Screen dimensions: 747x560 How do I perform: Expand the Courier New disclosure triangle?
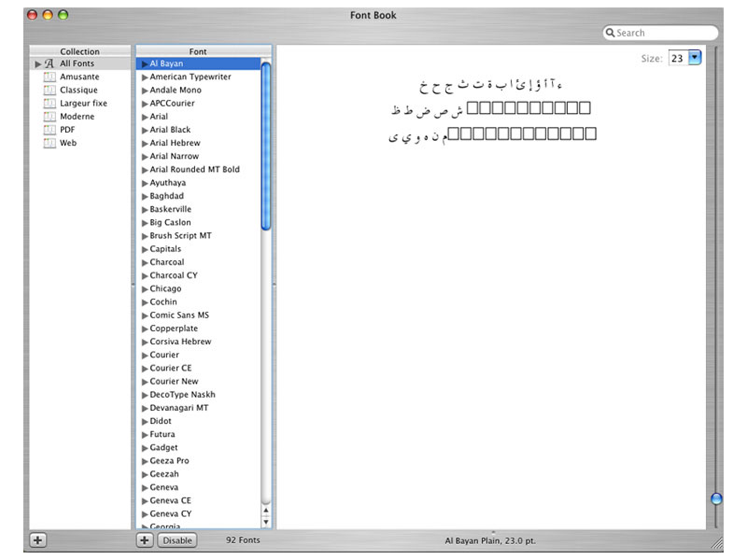pos(145,382)
